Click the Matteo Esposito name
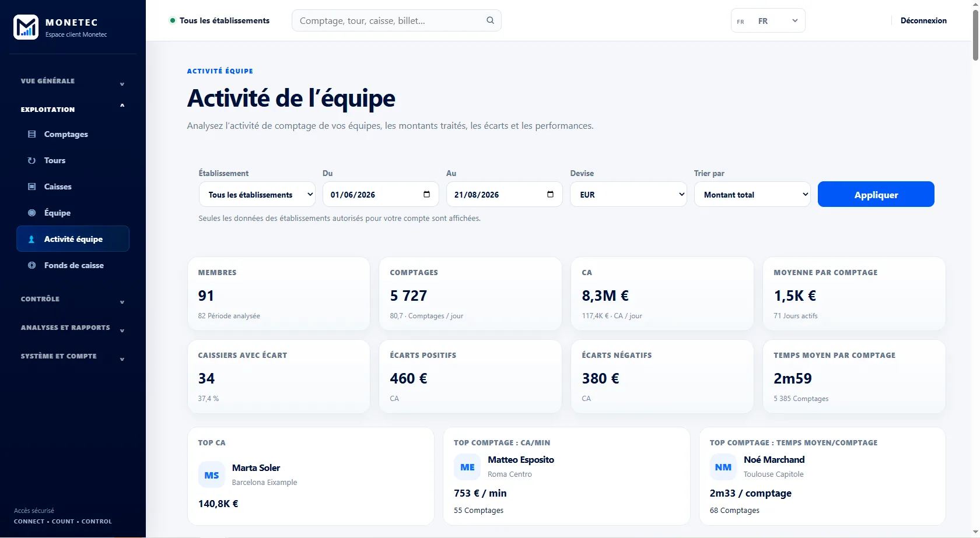The image size is (980, 538). pos(521,459)
